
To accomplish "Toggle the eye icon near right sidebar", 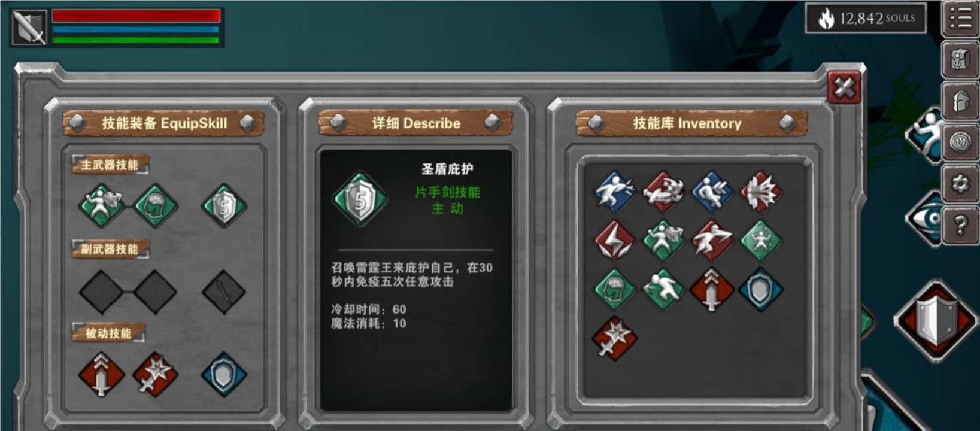I will click(x=926, y=219).
